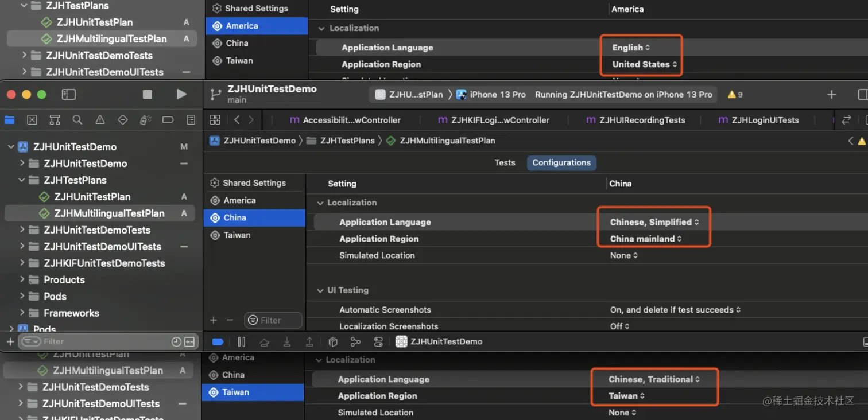Select the Configurations tab
The height and width of the screenshot is (420, 868).
(561, 163)
